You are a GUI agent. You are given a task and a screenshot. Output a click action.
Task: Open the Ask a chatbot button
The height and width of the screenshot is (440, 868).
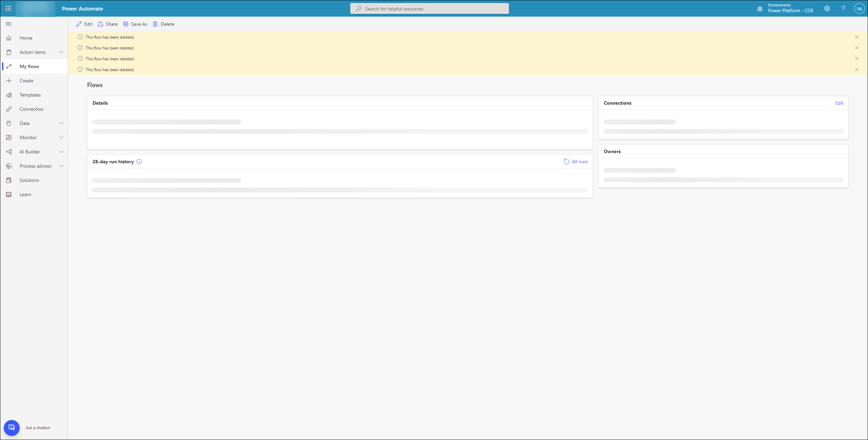tap(12, 427)
